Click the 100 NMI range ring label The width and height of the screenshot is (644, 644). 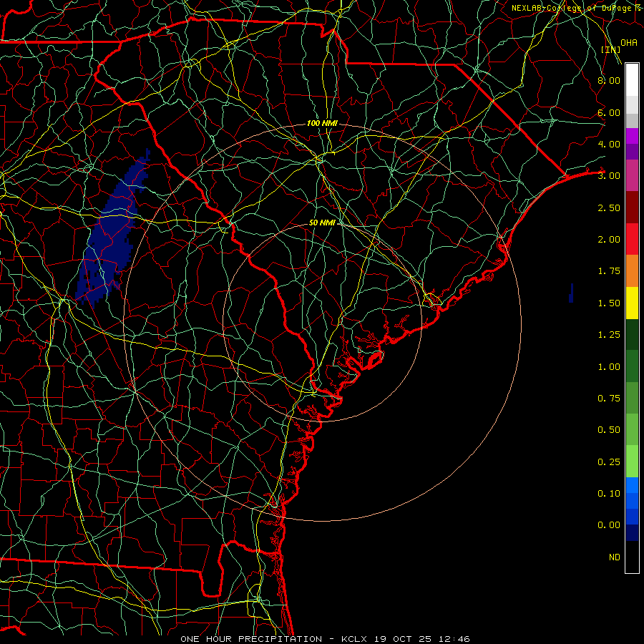(x=322, y=123)
